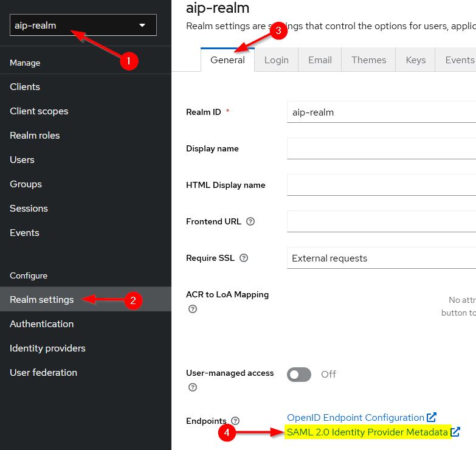Switch to the Login tab
476x450 pixels.
tap(277, 60)
